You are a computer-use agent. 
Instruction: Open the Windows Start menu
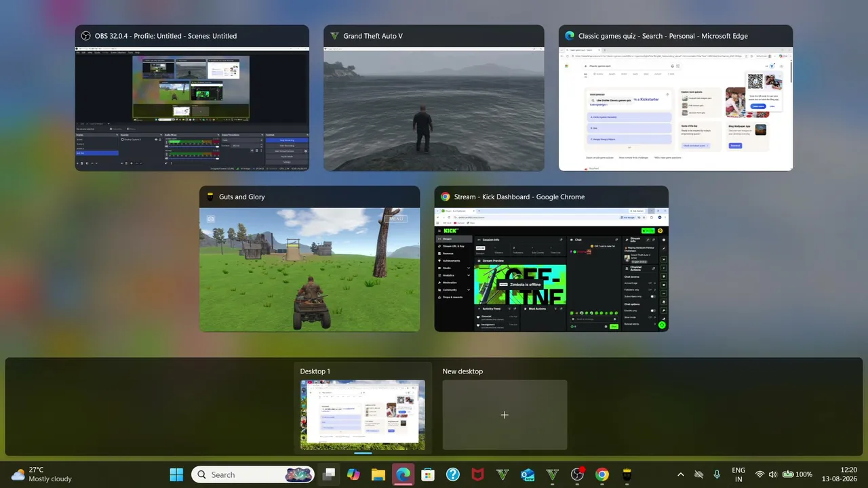coord(176,474)
